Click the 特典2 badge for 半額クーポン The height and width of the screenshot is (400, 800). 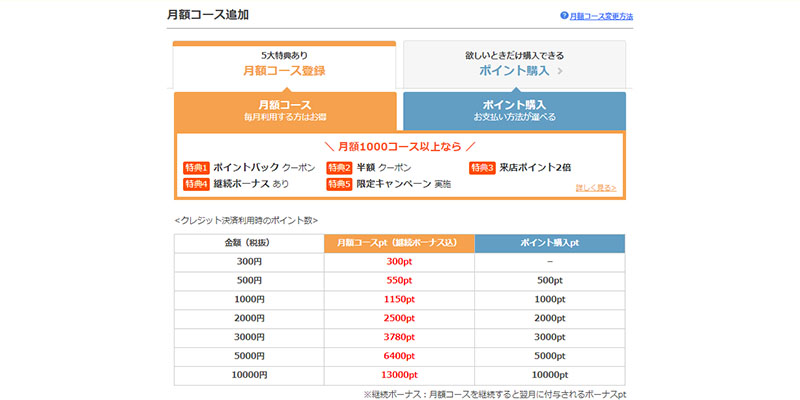point(339,167)
